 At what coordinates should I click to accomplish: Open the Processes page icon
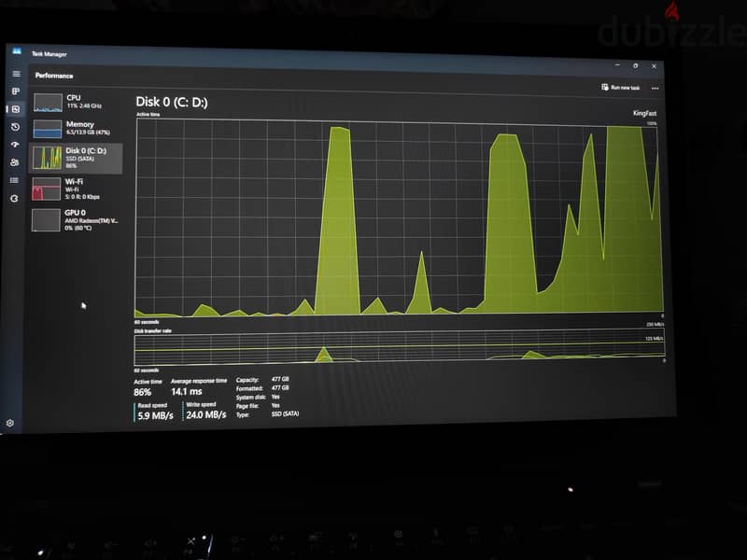pyautogui.click(x=16, y=91)
